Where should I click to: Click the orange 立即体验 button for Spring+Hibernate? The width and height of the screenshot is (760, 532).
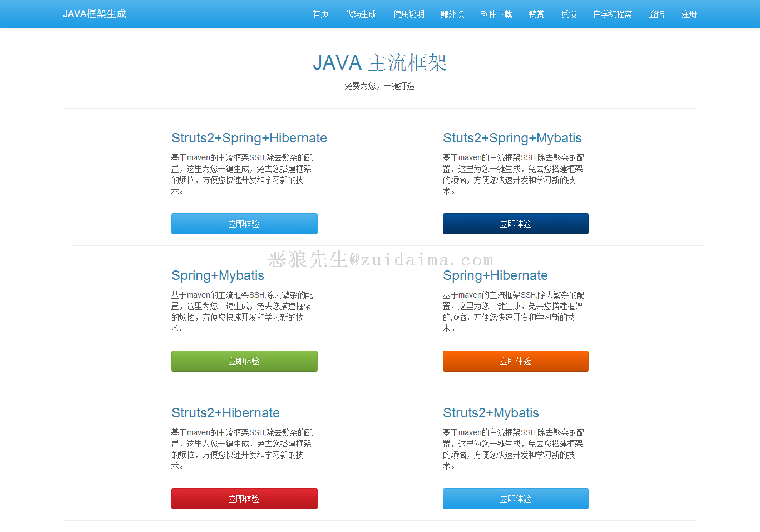coord(515,361)
